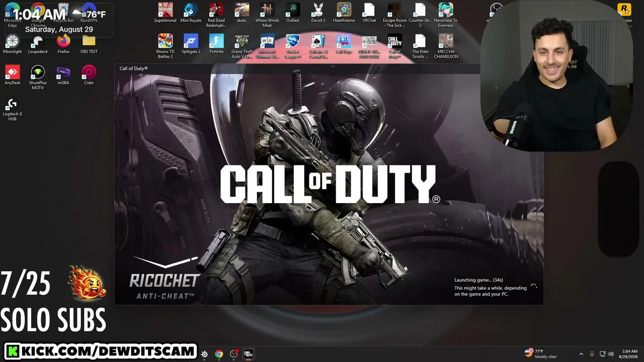Launch Mini Royale from the desktop
Image resolution: width=644 pixels, height=362 pixels.
click(191, 13)
